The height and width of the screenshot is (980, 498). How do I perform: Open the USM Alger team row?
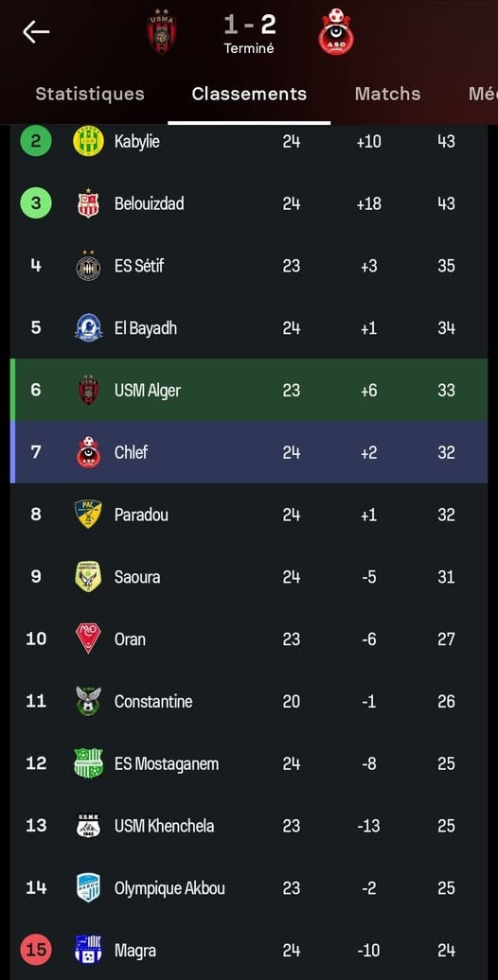pos(249,390)
